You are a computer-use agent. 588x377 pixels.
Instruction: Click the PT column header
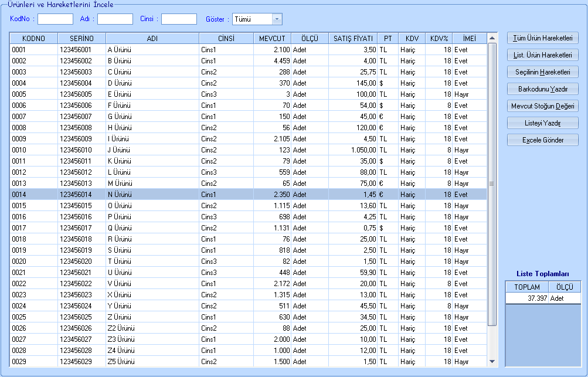click(x=388, y=38)
